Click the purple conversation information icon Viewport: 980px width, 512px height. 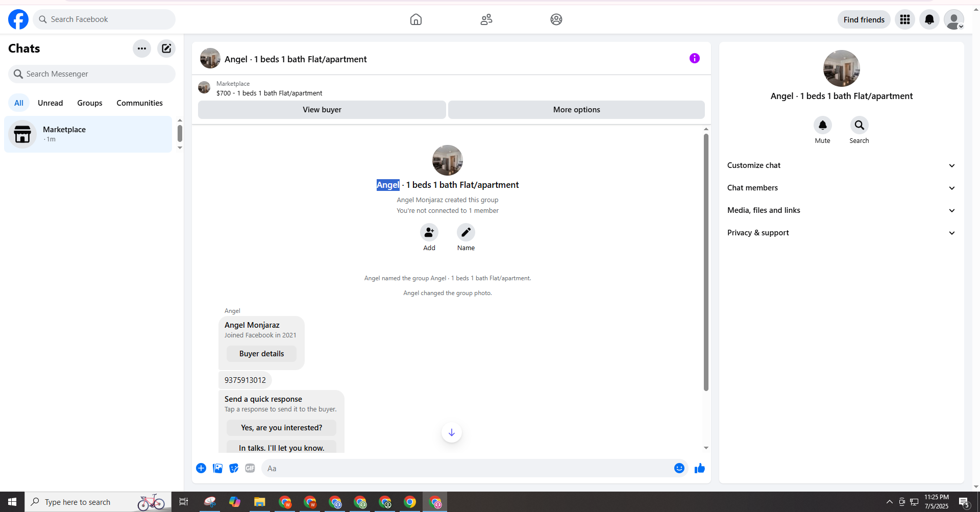(x=695, y=58)
